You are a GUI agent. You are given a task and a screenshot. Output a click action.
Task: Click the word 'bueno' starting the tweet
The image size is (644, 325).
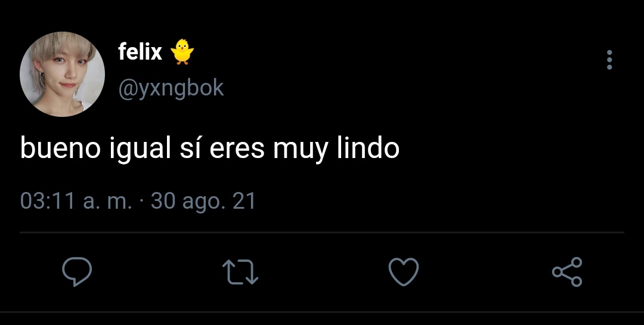click(x=60, y=148)
